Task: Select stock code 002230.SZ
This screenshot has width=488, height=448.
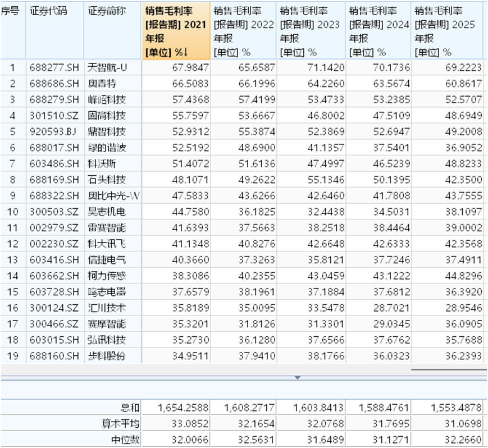Action: (54, 244)
